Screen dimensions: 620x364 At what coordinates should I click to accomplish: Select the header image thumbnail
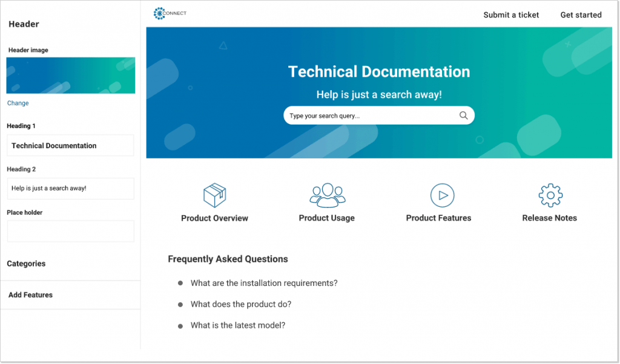pyautogui.click(x=70, y=75)
